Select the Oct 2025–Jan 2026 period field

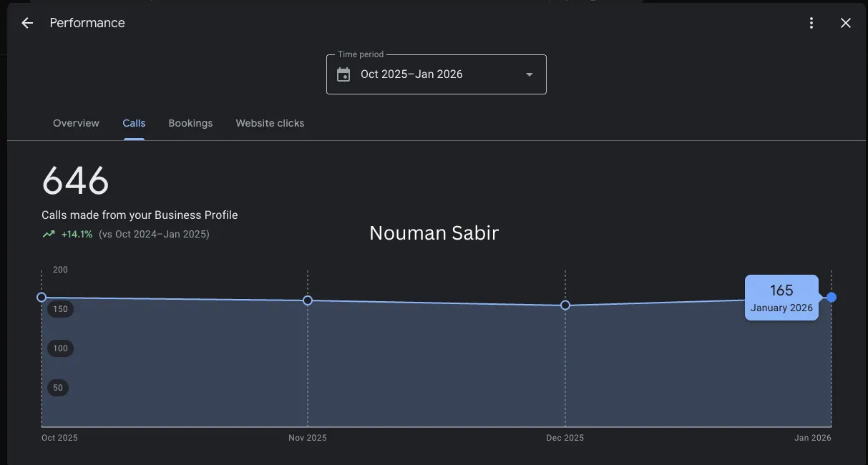(x=437, y=74)
